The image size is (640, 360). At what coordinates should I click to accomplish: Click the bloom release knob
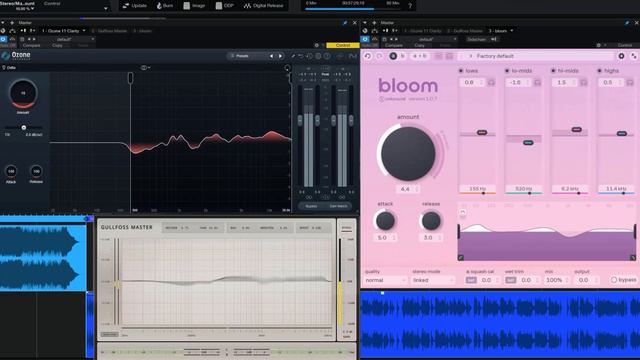(x=431, y=221)
